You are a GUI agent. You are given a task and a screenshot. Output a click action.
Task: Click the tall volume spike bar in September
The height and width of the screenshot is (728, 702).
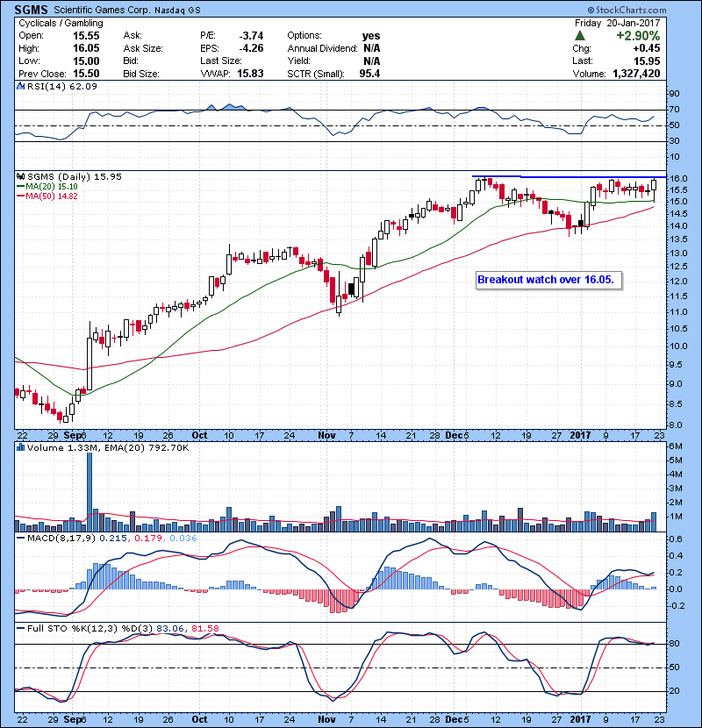tap(90, 492)
